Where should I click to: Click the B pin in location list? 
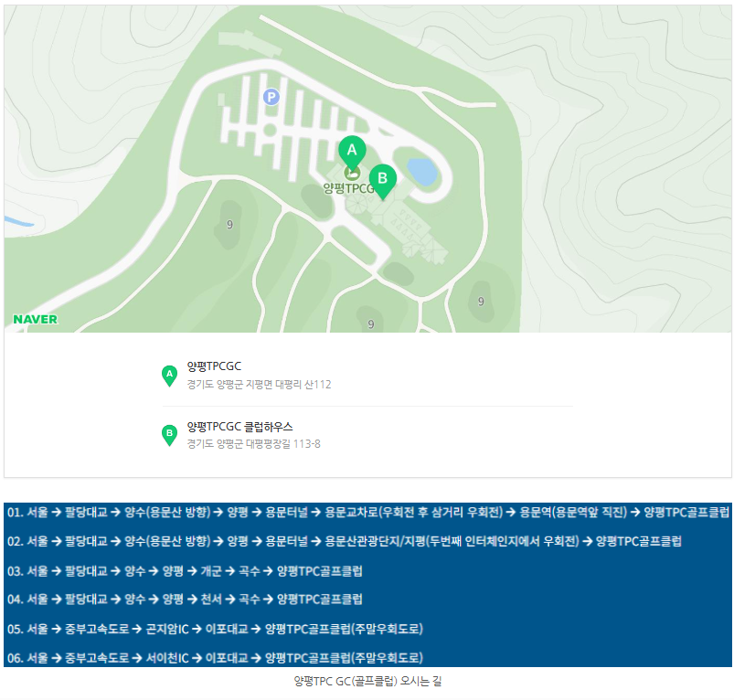[169, 435]
